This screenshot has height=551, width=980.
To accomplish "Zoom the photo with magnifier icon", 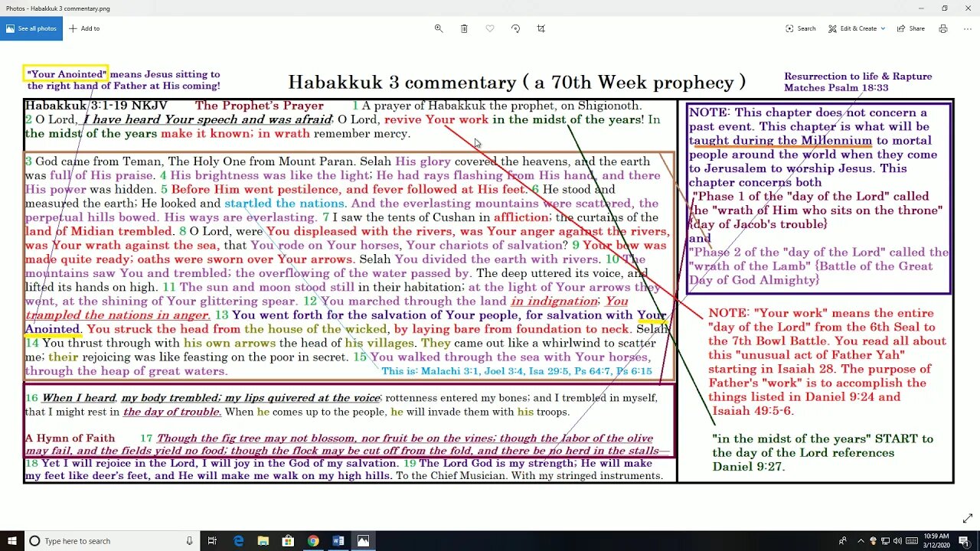I will click(439, 28).
